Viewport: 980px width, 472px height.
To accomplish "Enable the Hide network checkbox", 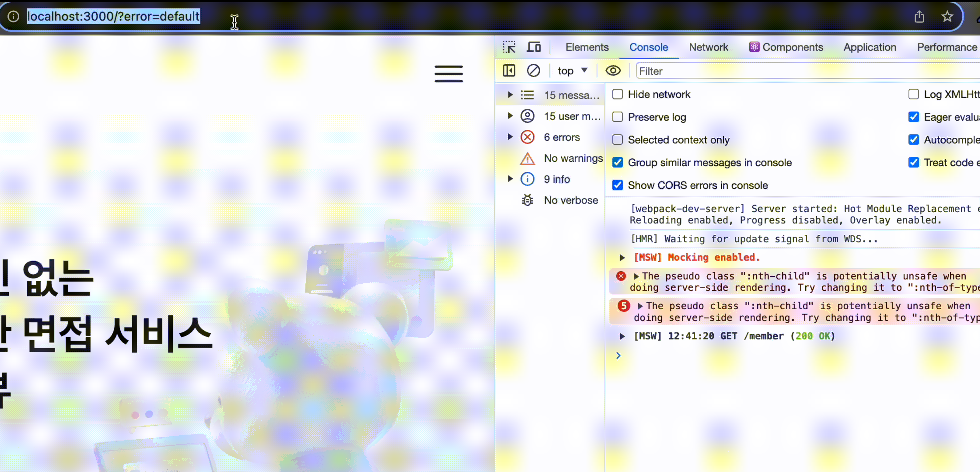I will (617, 94).
